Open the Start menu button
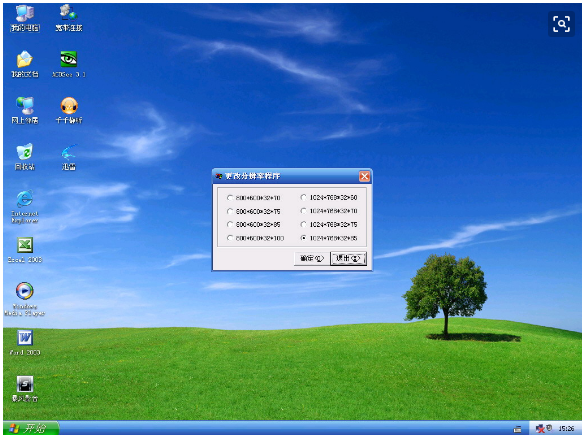The image size is (585, 435). (x=31, y=428)
